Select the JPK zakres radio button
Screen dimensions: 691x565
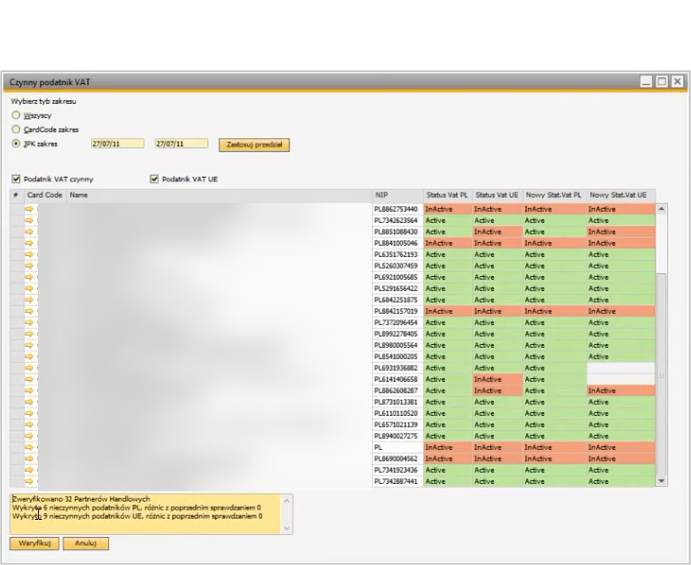pyautogui.click(x=16, y=144)
